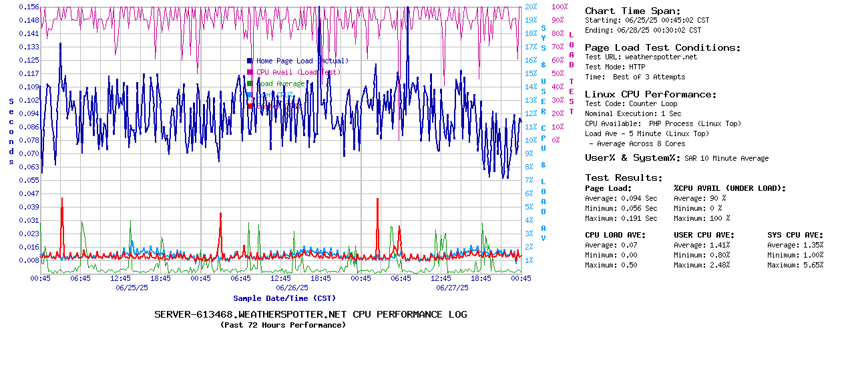The height and width of the screenshot is (367, 868).
Task: Click the chart title SERVER-613468.WEATHERSPOTTER.NET CPU PERFORMANCE LOG
Action: [310, 314]
